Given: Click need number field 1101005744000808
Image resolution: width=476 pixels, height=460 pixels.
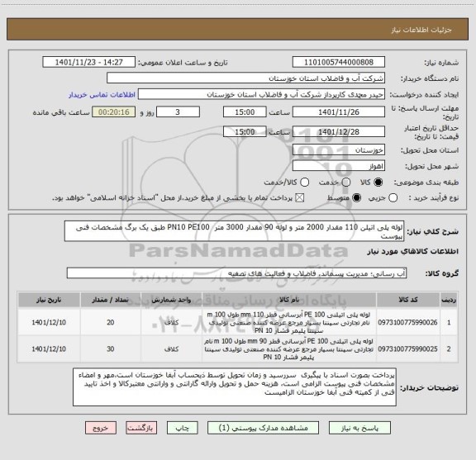Looking at the screenshot, I should pos(339,62).
